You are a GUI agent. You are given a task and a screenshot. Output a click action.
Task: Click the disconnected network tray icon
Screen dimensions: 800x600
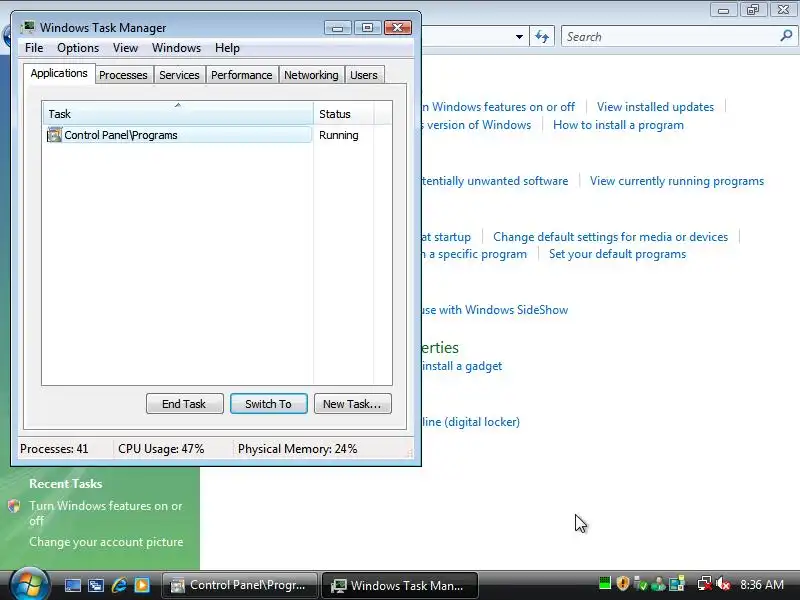[x=705, y=584]
